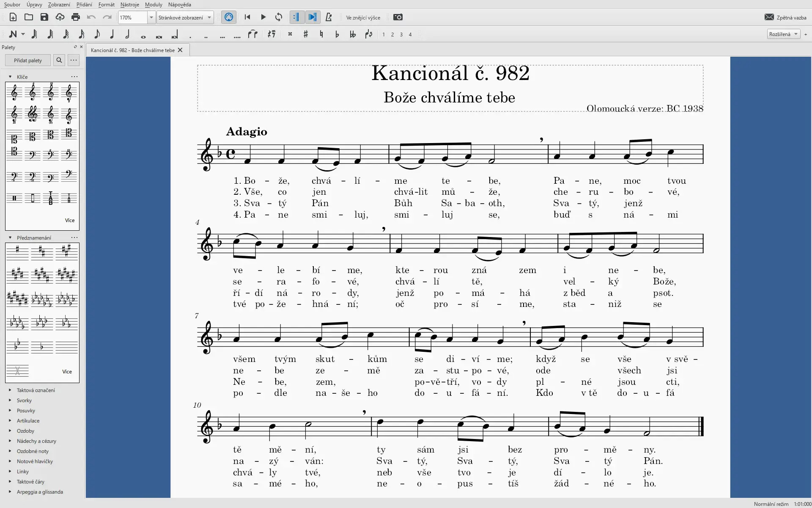The height and width of the screenshot is (508, 812).
Task: Toggle note input mode N button
Action: (13, 34)
